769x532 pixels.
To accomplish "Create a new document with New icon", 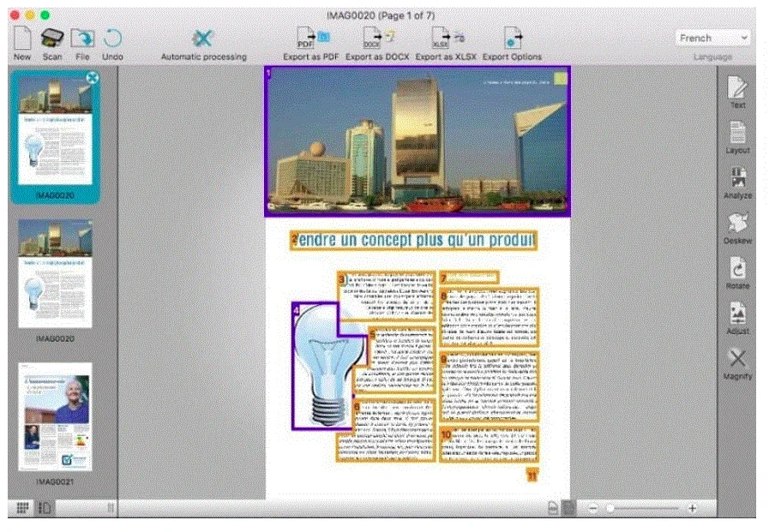I will coord(22,44).
